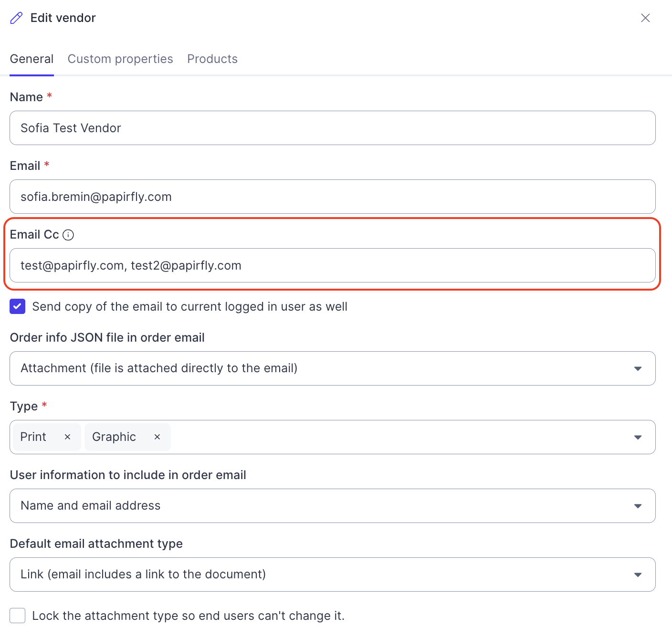The width and height of the screenshot is (672, 627).
Task: Click the Name field with Sofia Test Vendor
Action: [333, 128]
